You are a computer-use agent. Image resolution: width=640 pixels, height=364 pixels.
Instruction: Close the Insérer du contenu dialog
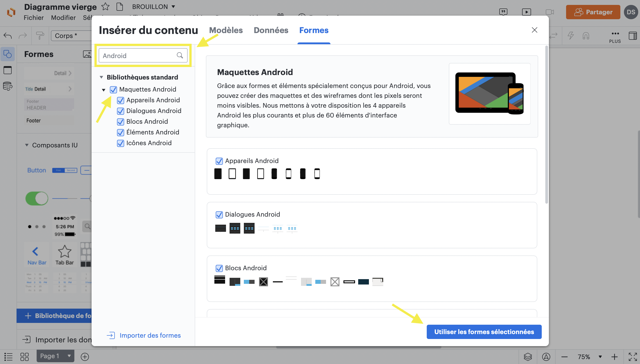(535, 30)
